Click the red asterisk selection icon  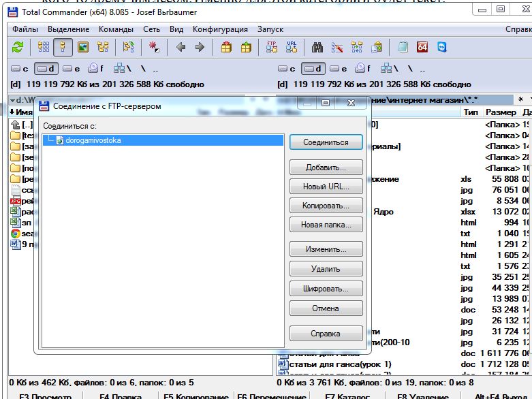pos(154,47)
